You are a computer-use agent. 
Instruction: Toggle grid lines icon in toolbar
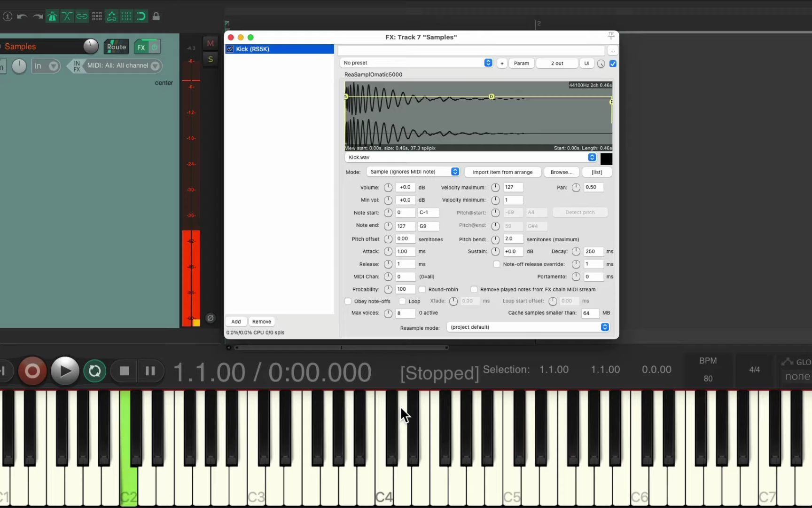coord(126,16)
